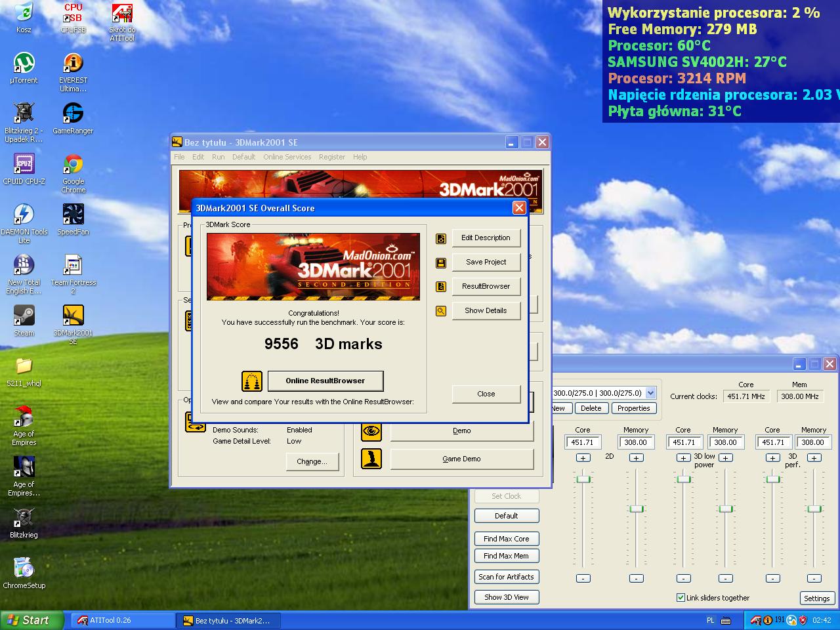Image resolution: width=840 pixels, height=630 pixels.
Task: Click the Online ResultBrowser button
Action: pos(325,381)
